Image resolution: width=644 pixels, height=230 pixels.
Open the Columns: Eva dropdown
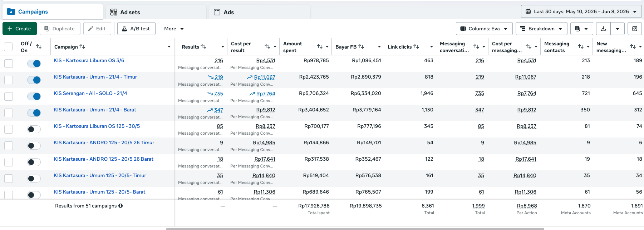coord(484,29)
